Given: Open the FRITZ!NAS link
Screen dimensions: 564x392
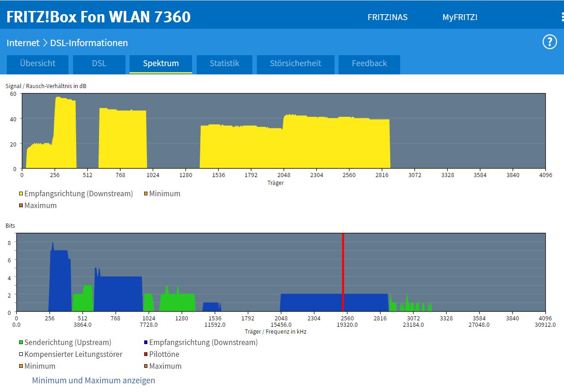Looking at the screenshot, I should (x=387, y=17).
